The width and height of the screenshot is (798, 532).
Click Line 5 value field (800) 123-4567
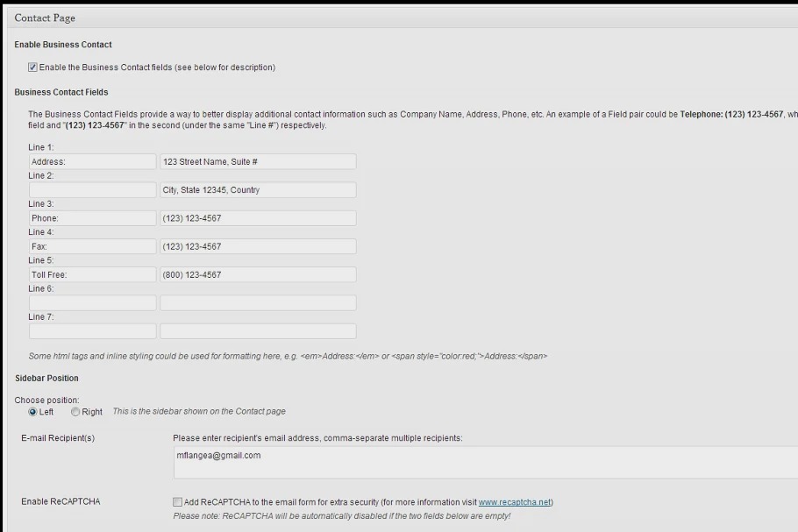[258, 274]
